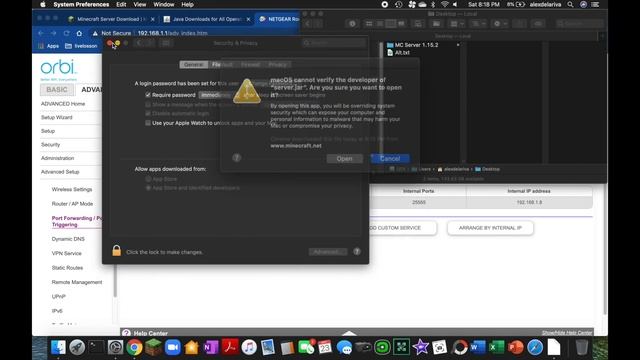Click Chrome home button
This screenshot has height=360, width=640.
point(79,33)
